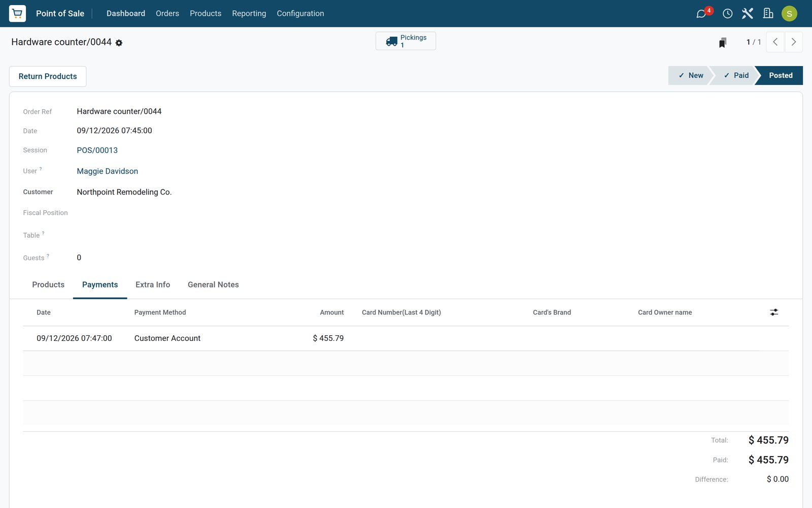
Task: Click the Point of Sale app title
Action: (x=60, y=13)
